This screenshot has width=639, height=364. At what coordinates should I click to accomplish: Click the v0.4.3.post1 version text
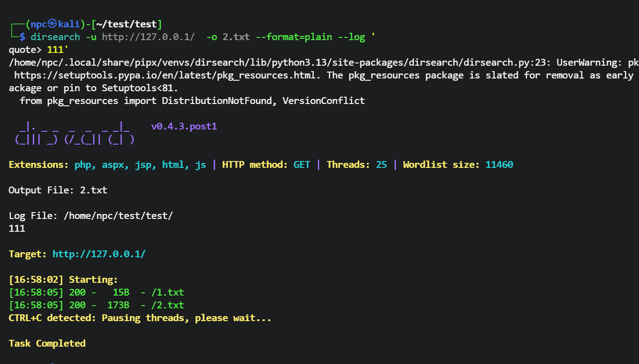pyautogui.click(x=184, y=126)
